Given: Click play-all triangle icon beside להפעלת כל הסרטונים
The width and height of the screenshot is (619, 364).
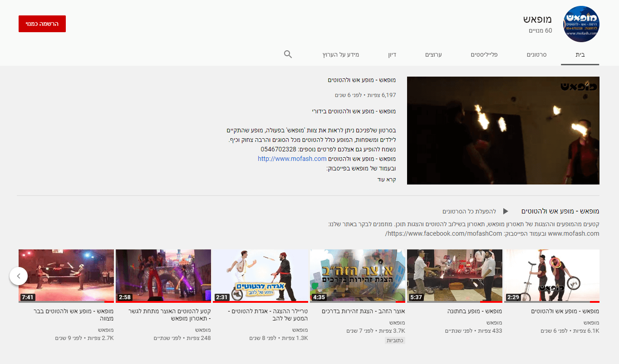Looking at the screenshot, I should click(x=506, y=211).
